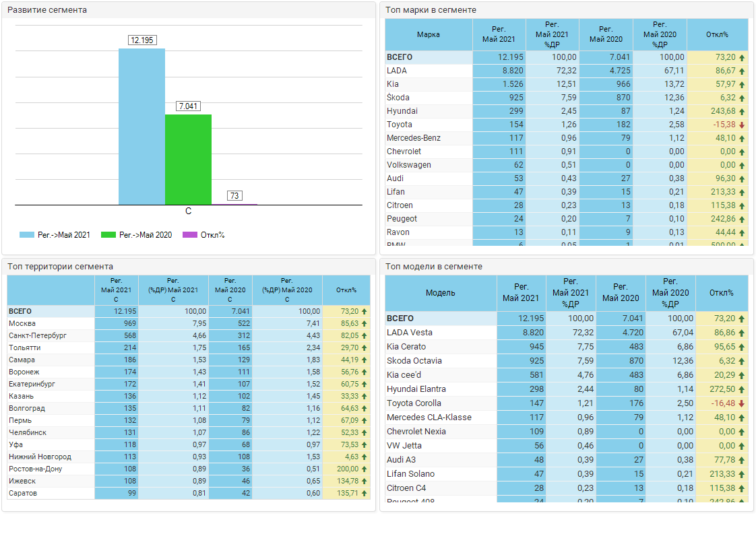Image resolution: width=756 pixels, height=534 pixels.
Task: Open the Skoda Octavia model row
Action: pos(414,361)
